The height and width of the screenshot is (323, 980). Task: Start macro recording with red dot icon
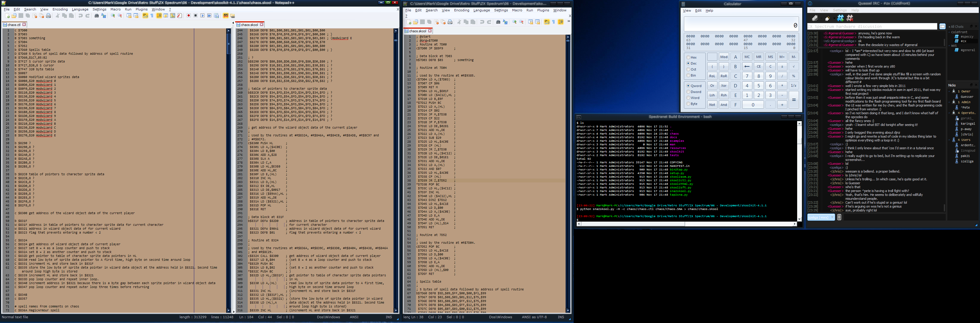pyautogui.click(x=188, y=16)
